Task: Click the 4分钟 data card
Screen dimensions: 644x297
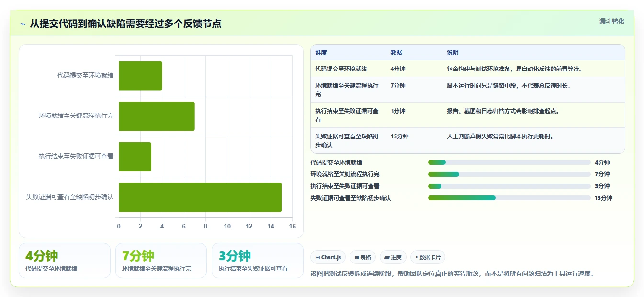Action: [x=65, y=261]
